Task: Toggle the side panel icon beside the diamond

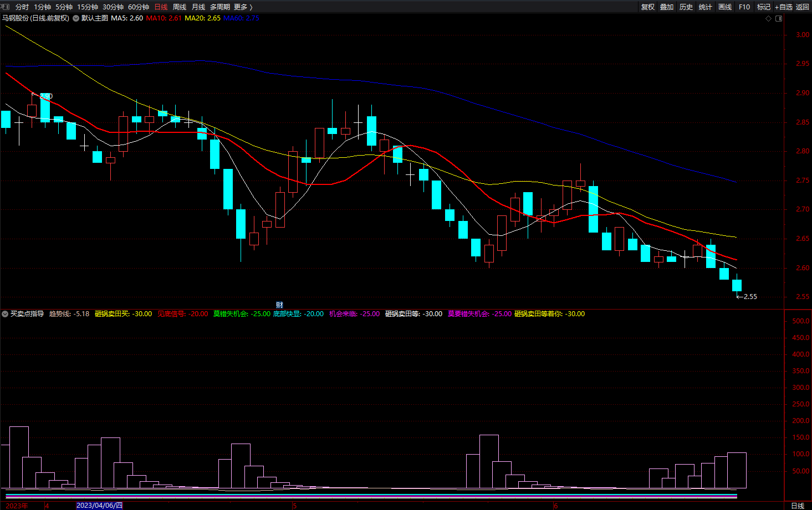Action: [779, 18]
